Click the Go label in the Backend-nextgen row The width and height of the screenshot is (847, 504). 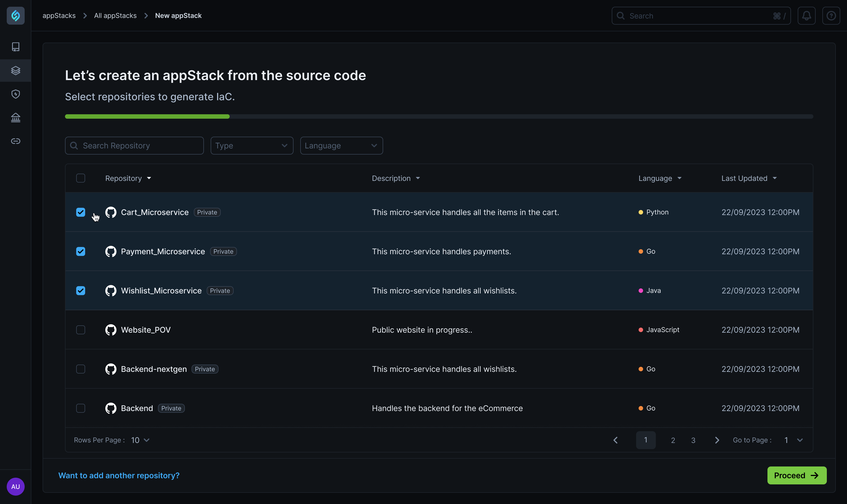click(x=650, y=369)
